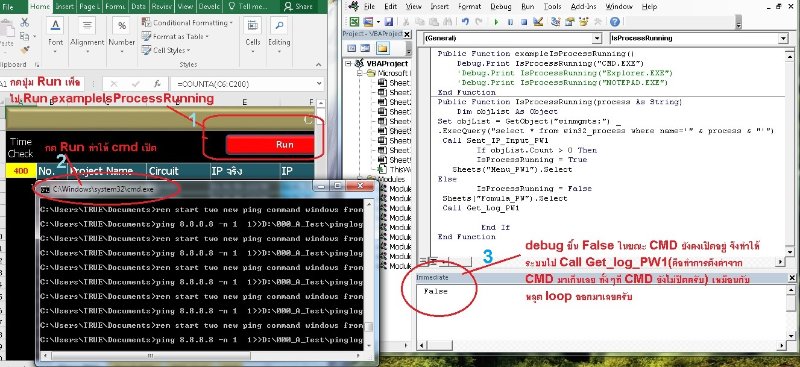The image size is (800, 367).
Task: Open Project Explorer via VBA toolbar icon
Action: (556, 22)
